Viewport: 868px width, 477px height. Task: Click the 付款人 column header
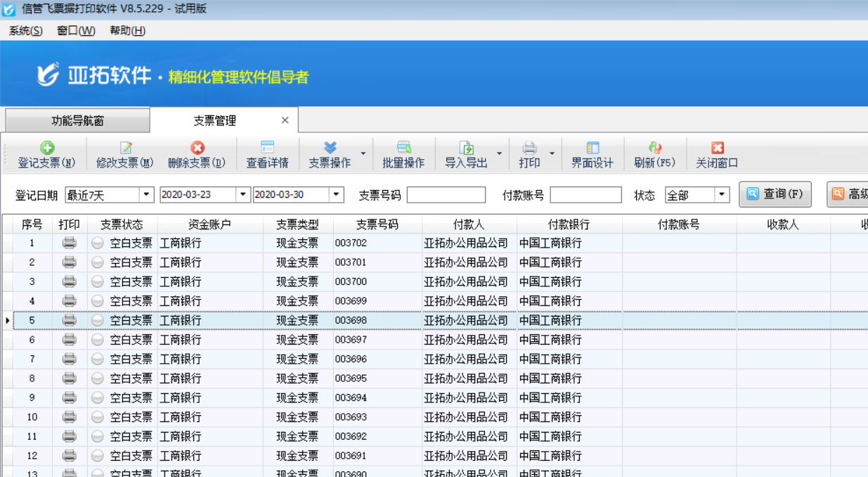tap(469, 224)
